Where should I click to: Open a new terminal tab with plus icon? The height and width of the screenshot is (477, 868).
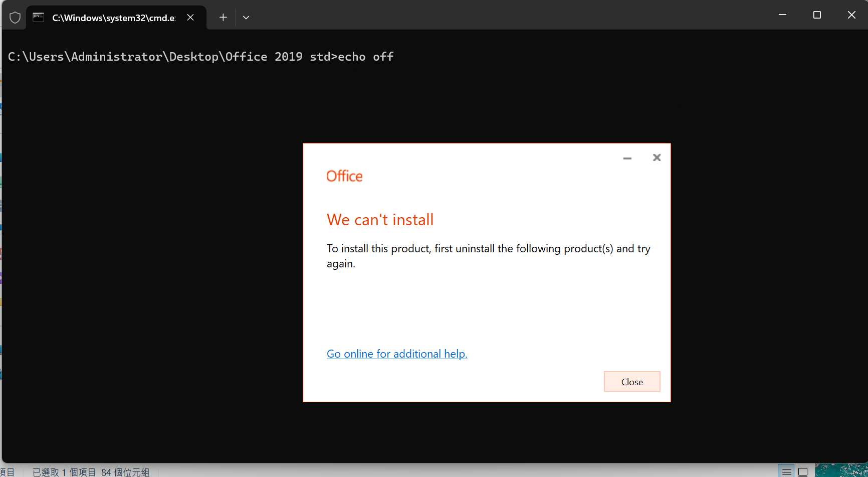point(223,18)
